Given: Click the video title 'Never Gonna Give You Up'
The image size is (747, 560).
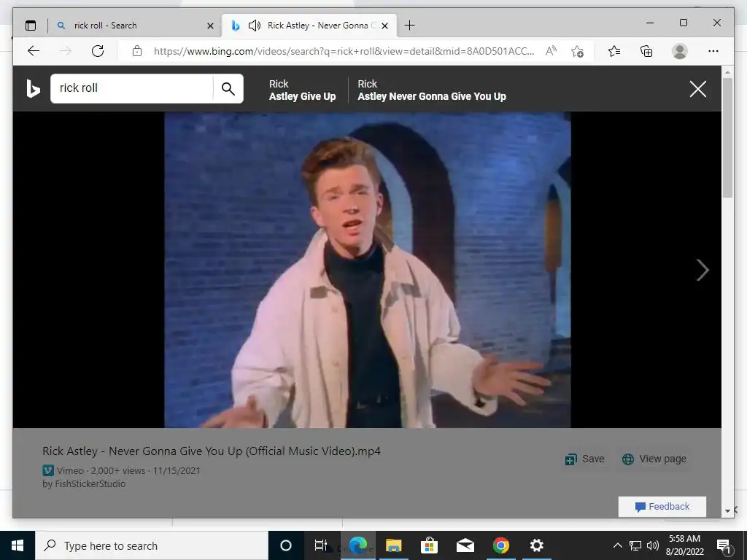Looking at the screenshot, I should (x=212, y=451).
